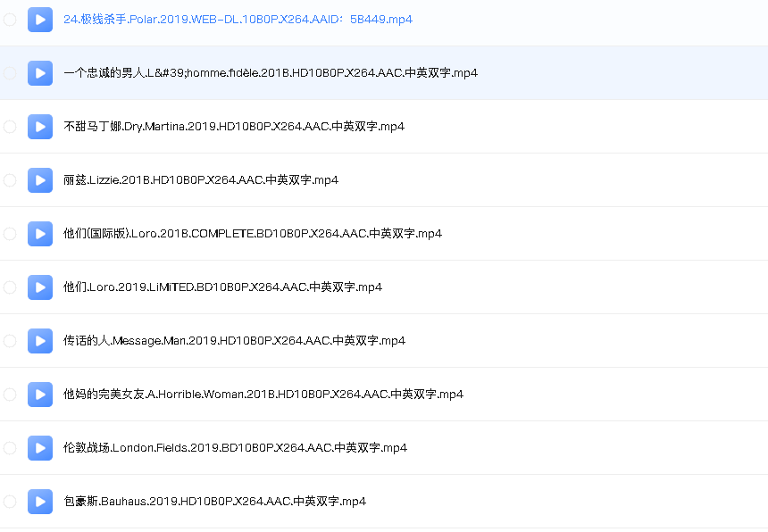Tick the checkbox for 不甜马丁娜.Dry.Martina row

point(10,127)
